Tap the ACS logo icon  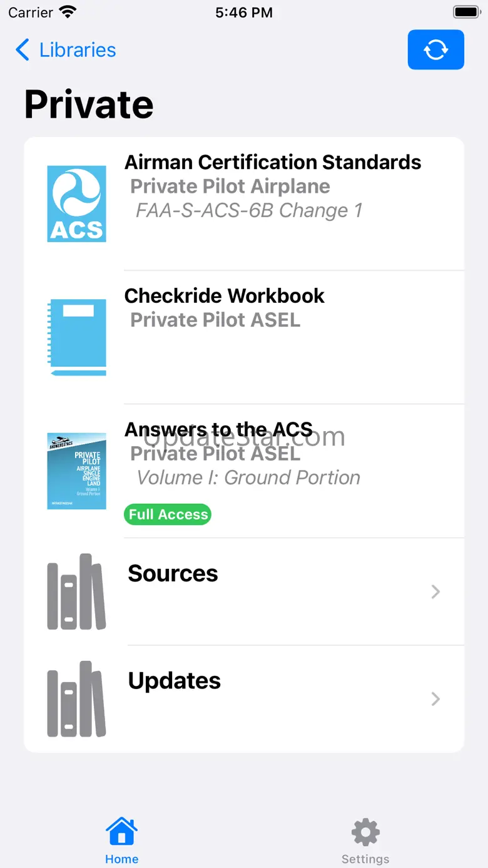[x=77, y=203]
